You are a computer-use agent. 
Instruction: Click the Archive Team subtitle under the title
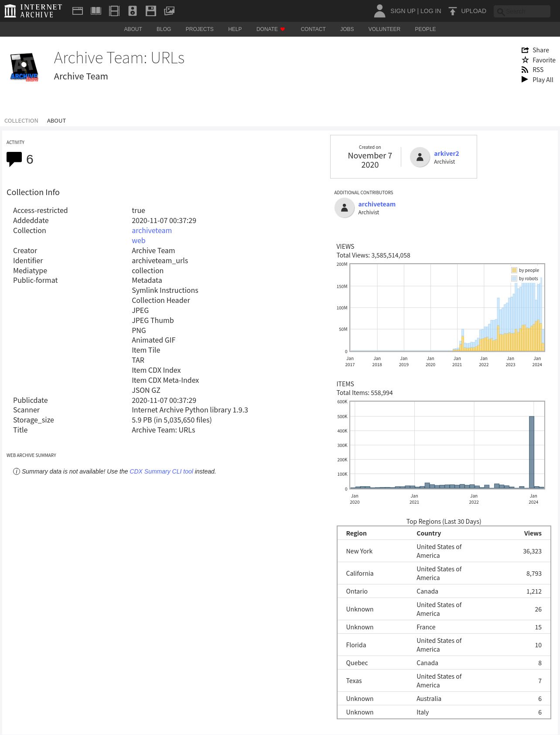pyautogui.click(x=81, y=76)
